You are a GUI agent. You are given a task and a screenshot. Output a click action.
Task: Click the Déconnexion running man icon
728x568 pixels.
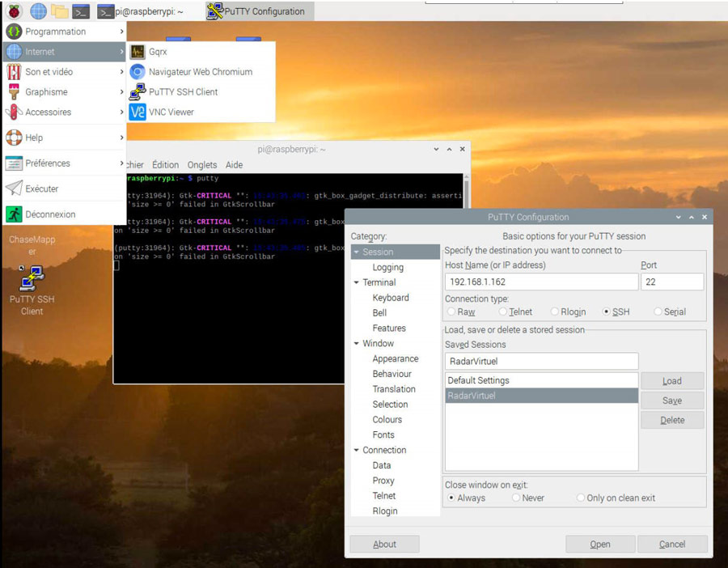point(14,214)
